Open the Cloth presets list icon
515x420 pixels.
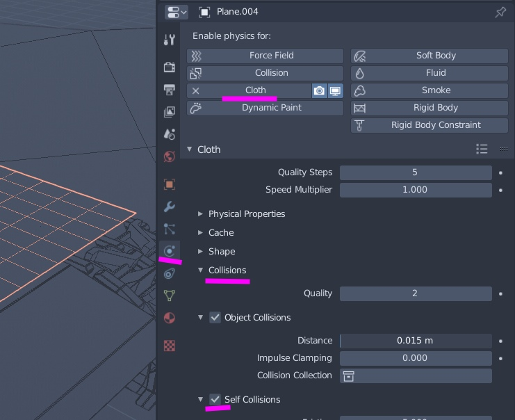(482, 150)
